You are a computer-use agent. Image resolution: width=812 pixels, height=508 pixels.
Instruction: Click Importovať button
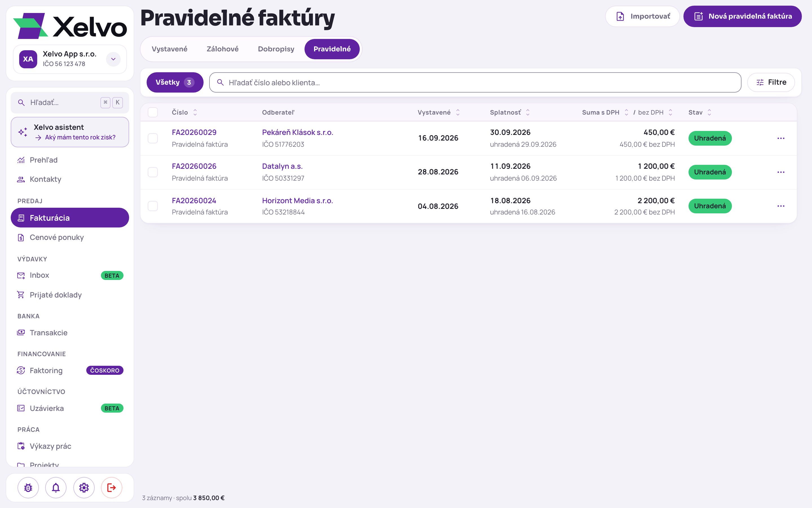coord(642,16)
